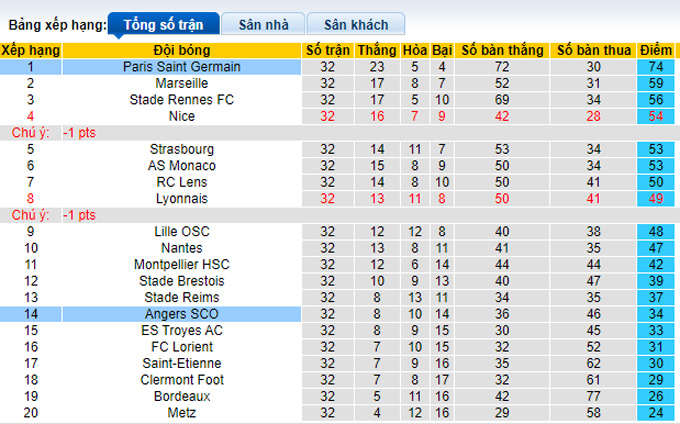Viewport: 680px width, 424px height.
Task: Select the highlighted Angers SCO row
Action: tap(182, 314)
